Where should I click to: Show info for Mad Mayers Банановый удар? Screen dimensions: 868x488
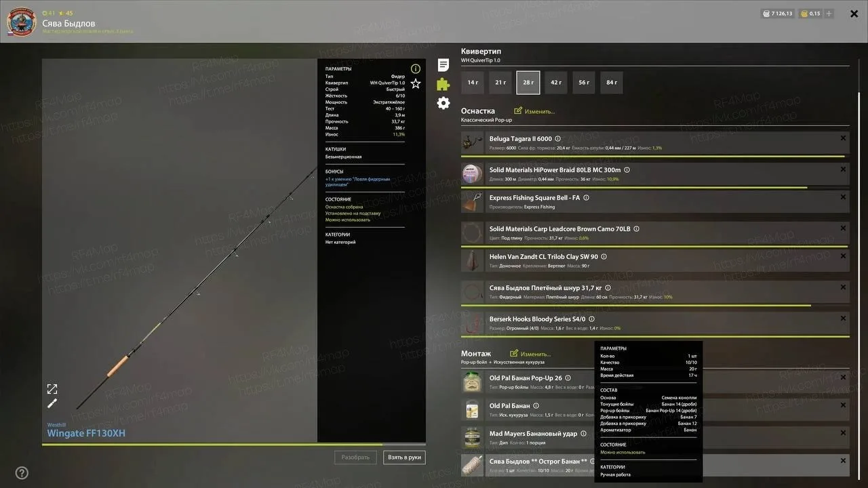tap(583, 434)
